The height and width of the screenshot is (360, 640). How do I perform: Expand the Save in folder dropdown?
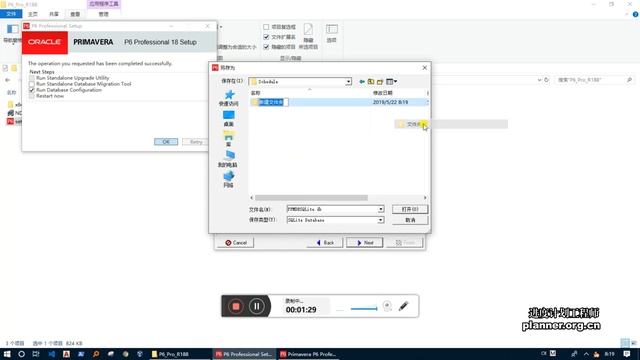(x=348, y=82)
